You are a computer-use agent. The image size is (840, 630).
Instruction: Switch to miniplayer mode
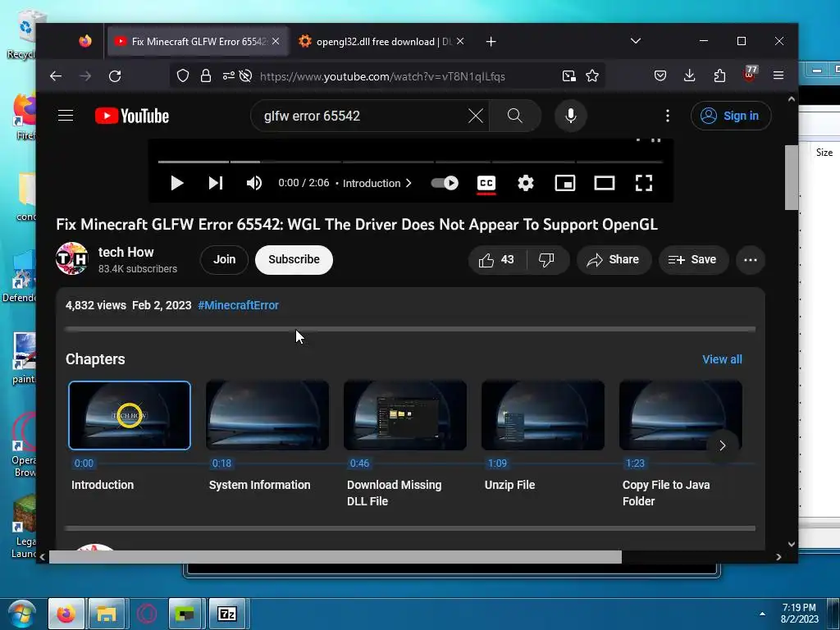(x=565, y=183)
